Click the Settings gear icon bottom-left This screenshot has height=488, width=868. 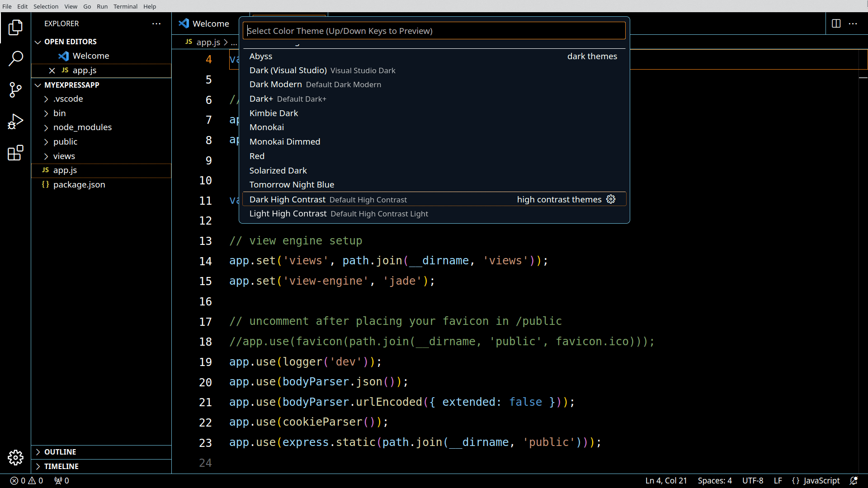tap(16, 458)
